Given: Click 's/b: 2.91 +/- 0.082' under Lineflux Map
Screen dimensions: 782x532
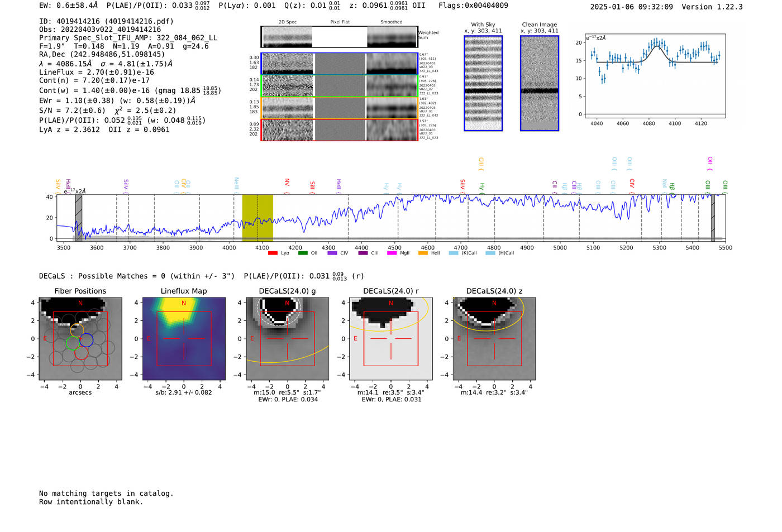Looking at the screenshot, I should (x=184, y=392).
